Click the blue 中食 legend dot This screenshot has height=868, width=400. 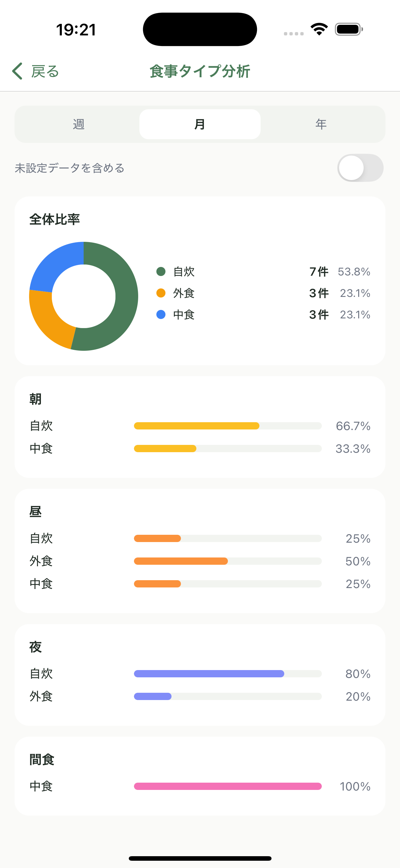[161, 314]
